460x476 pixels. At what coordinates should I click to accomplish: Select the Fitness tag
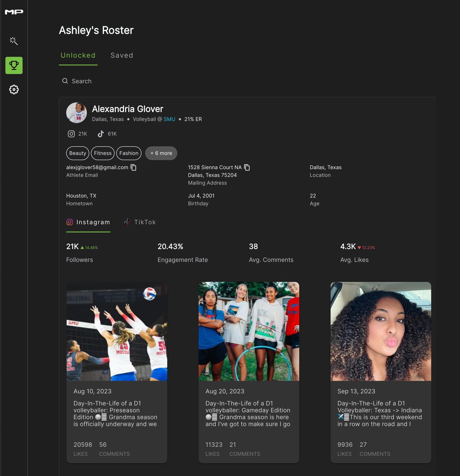coord(103,153)
